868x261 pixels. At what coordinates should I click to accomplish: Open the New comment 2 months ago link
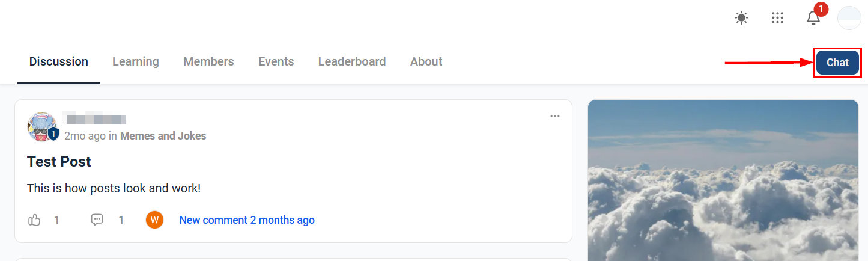pyautogui.click(x=247, y=220)
